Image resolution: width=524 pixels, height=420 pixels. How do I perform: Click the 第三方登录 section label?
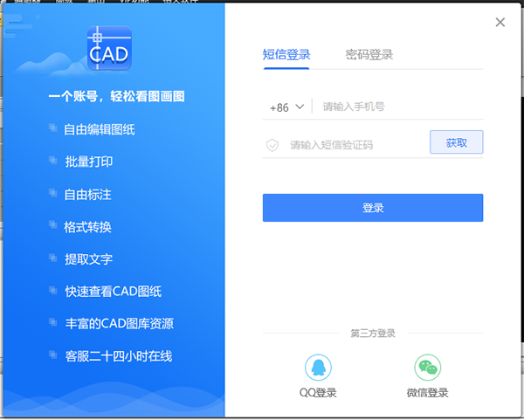373,334
